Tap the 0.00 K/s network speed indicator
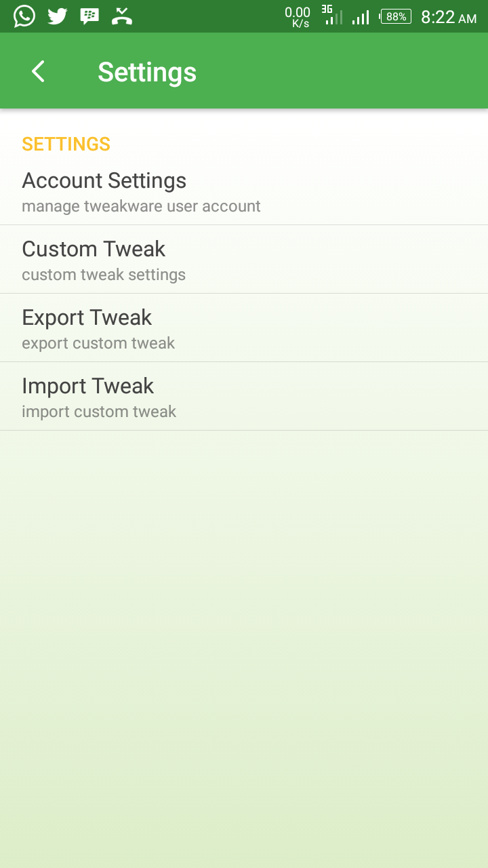488x868 pixels. (298, 17)
